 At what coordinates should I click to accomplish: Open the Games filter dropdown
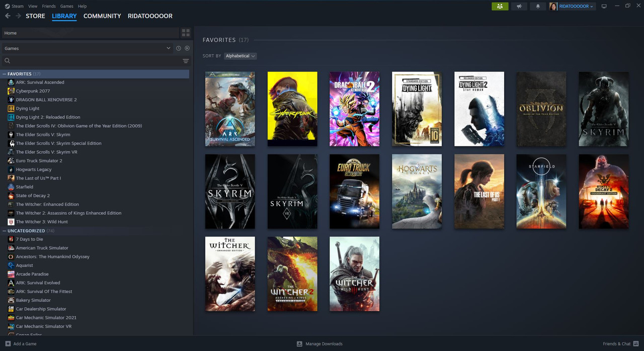pos(88,48)
